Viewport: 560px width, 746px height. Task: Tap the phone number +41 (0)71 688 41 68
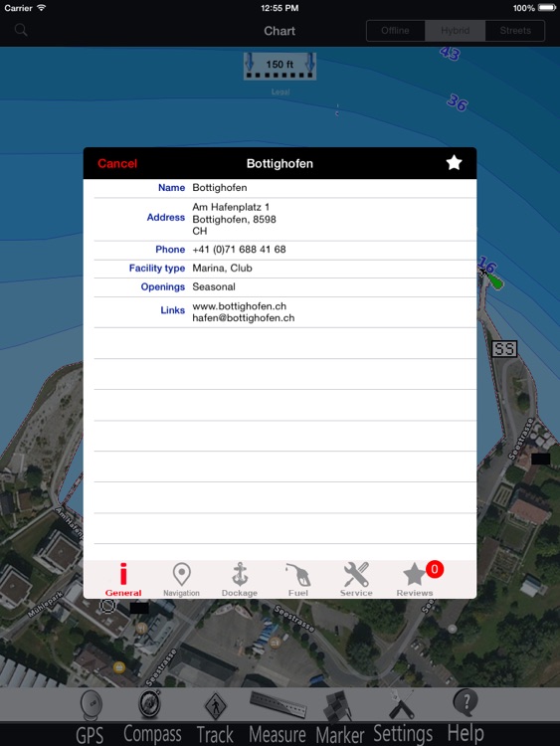[239, 250]
